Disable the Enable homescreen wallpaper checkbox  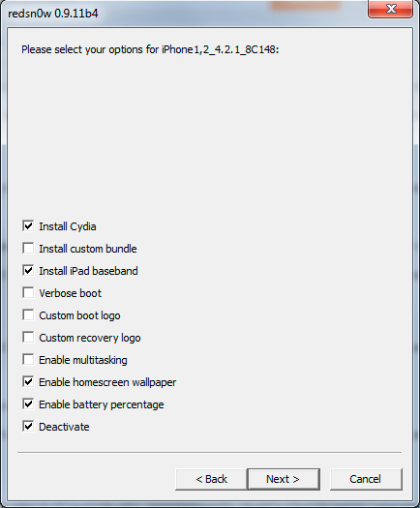click(x=28, y=382)
